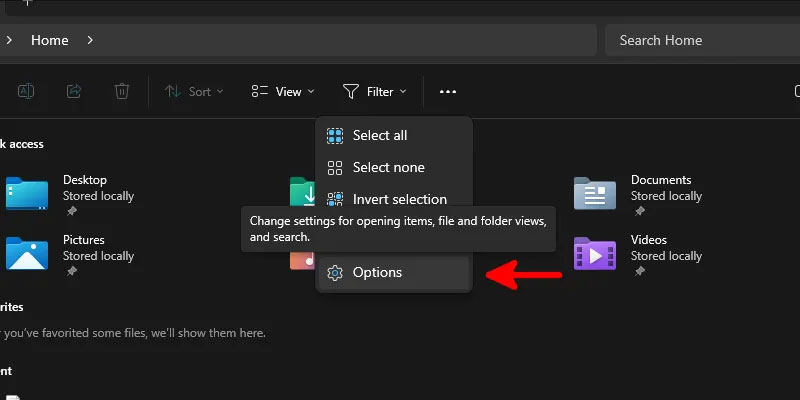Viewport: 800px width, 400px height.
Task: Open the Filter dropdown
Action: pos(374,92)
